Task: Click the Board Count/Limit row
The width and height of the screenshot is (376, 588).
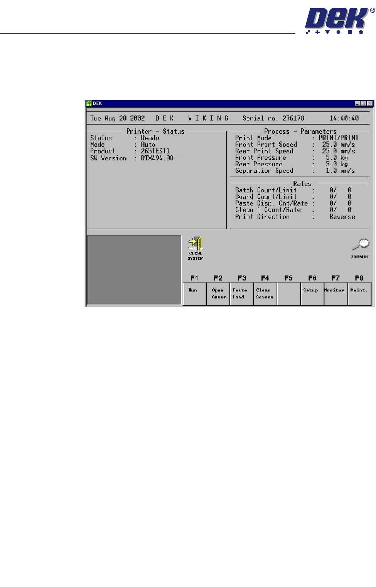Action: point(293,197)
